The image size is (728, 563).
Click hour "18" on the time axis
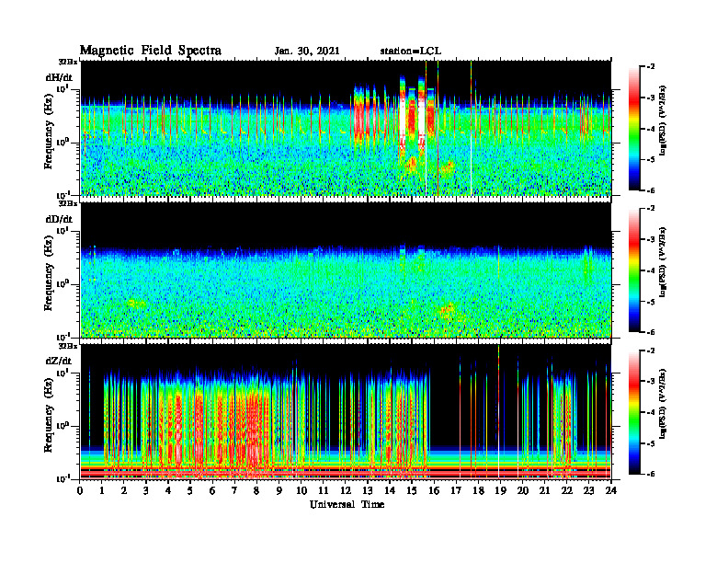(x=478, y=490)
